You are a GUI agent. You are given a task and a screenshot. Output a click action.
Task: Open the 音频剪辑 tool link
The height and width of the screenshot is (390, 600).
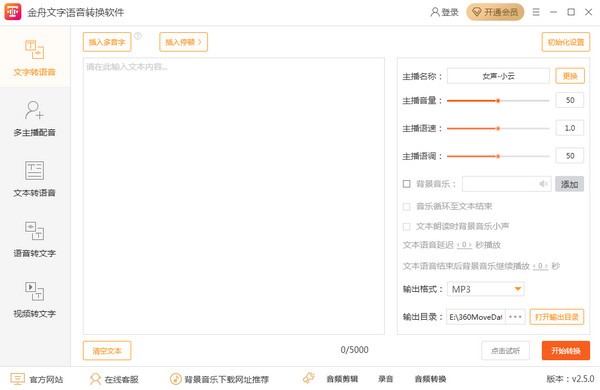[342, 379]
